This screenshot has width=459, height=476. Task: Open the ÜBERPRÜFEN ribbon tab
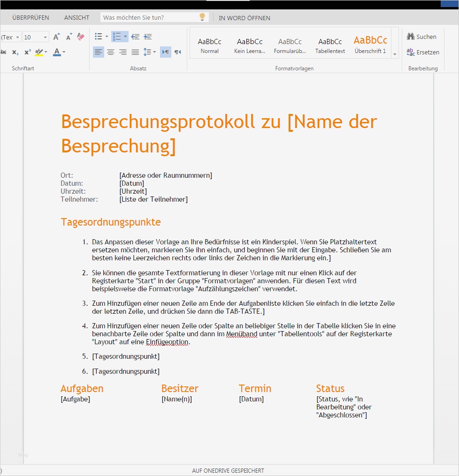(31, 17)
